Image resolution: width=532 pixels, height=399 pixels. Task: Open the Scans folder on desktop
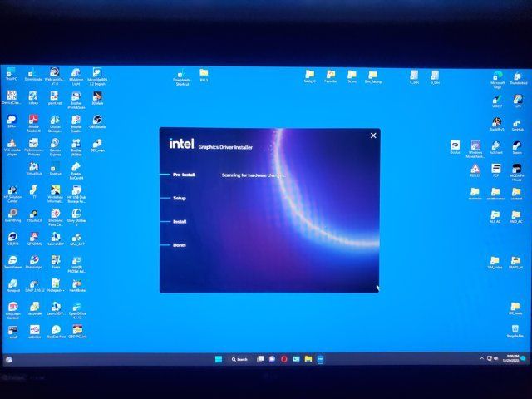(x=352, y=77)
